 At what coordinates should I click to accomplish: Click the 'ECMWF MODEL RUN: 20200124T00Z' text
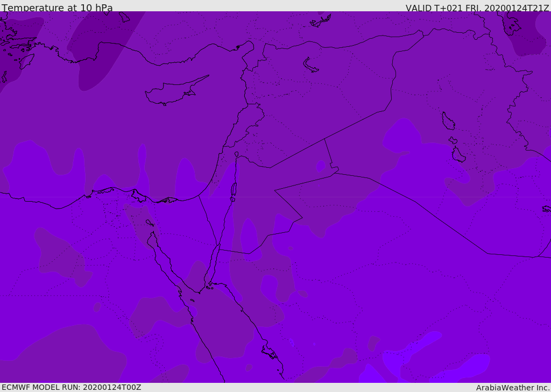[72, 387]
